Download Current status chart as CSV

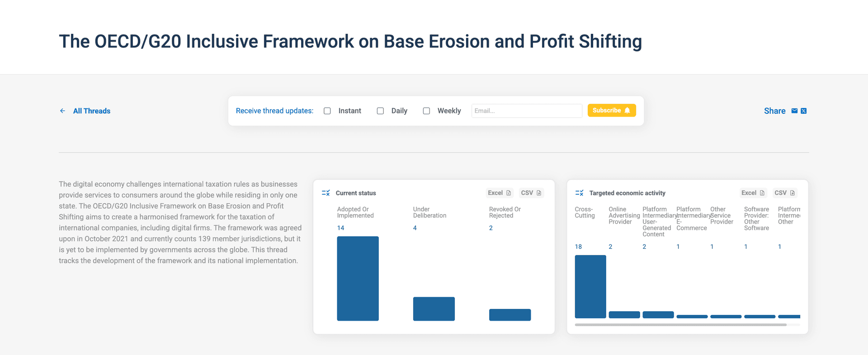531,193
